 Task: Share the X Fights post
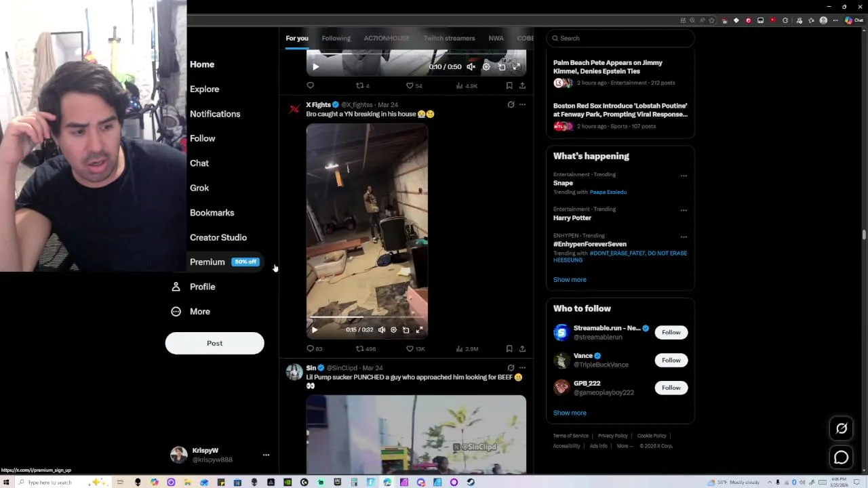(x=522, y=348)
